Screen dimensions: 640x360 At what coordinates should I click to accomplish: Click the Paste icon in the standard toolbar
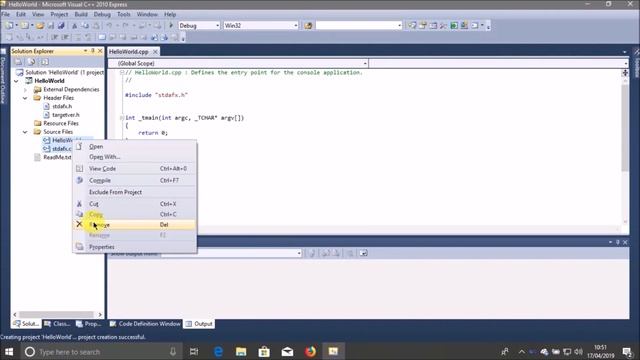point(96,25)
